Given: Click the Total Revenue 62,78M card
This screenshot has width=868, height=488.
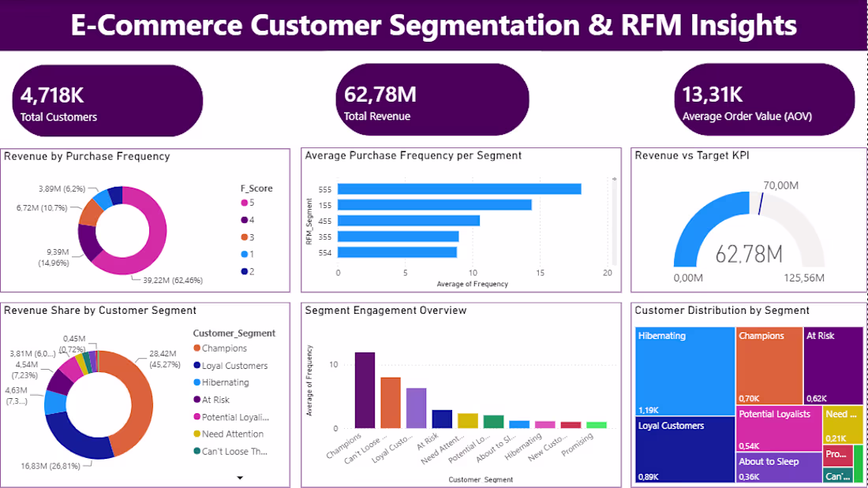Looking at the screenshot, I should pyautogui.click(x=432, y=99).
